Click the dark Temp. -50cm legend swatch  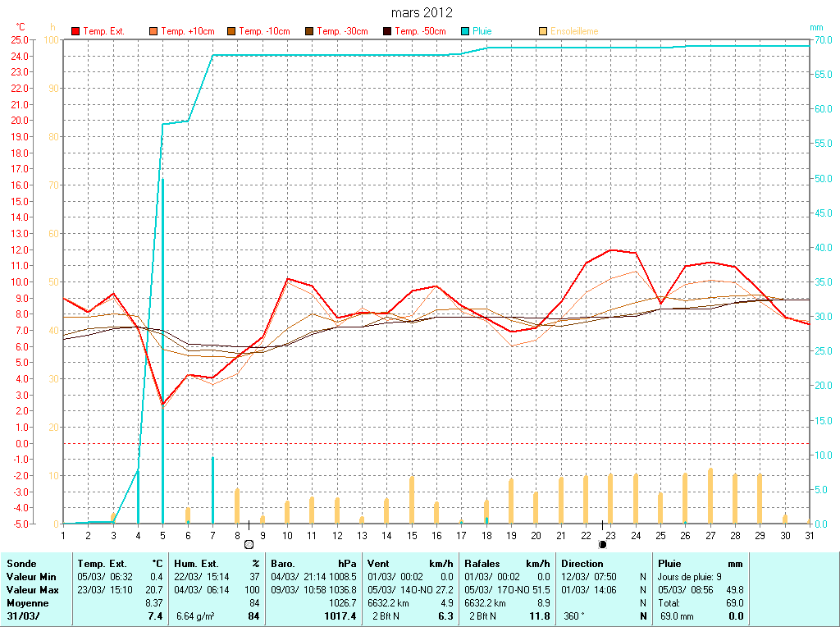[x=387, y=31]
